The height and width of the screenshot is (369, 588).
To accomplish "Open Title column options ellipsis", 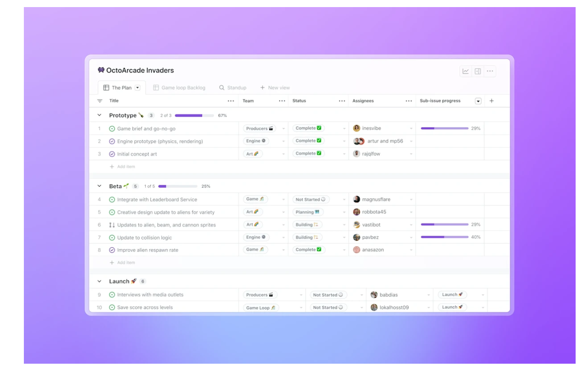I will point(231,101).
